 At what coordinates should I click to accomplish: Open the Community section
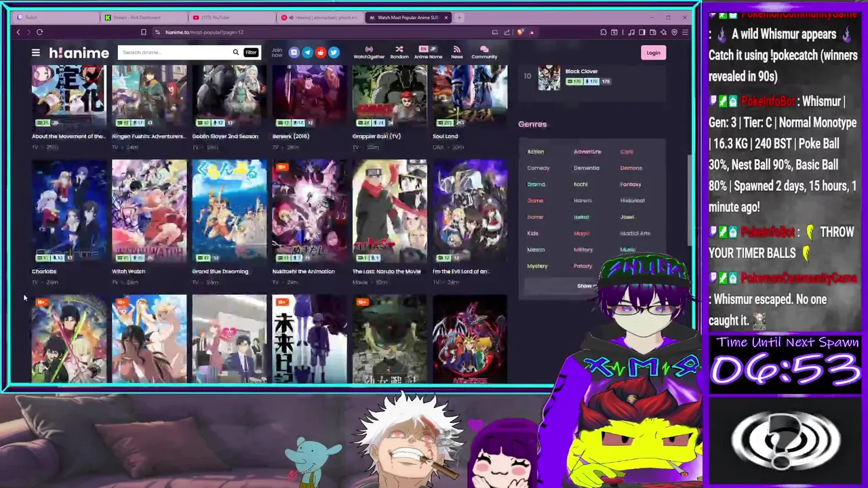tap(484, 52)
